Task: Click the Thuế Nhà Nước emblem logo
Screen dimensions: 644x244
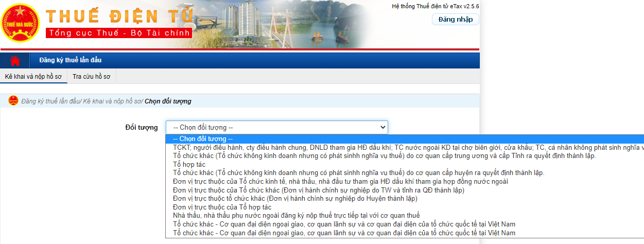Action: (x=21, y=23)
